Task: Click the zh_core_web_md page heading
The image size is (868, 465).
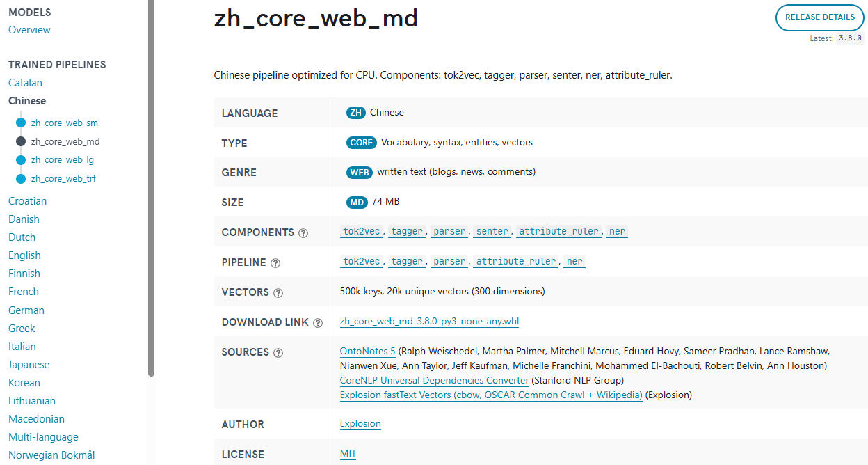Action: (316, 19)
